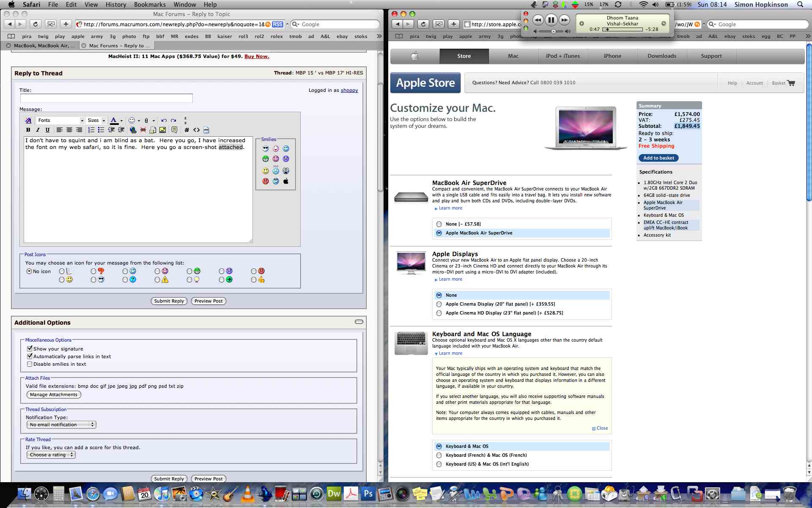The width and height of the screenshot is (812, 508).
Task: Click the undo arrow in editor
Action: tap(164, 121)
